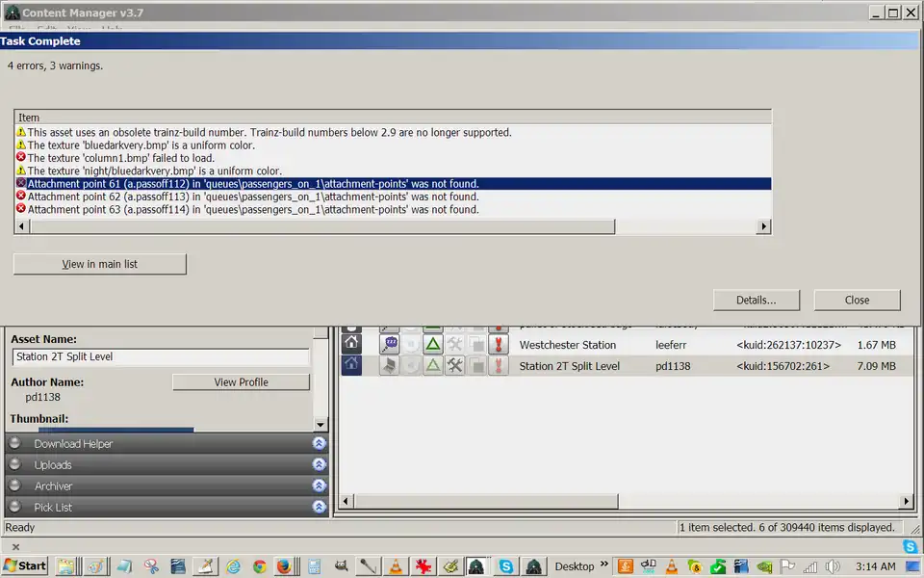Launch Firefox from the taskbar
The image size is (924, 578).
284,566
